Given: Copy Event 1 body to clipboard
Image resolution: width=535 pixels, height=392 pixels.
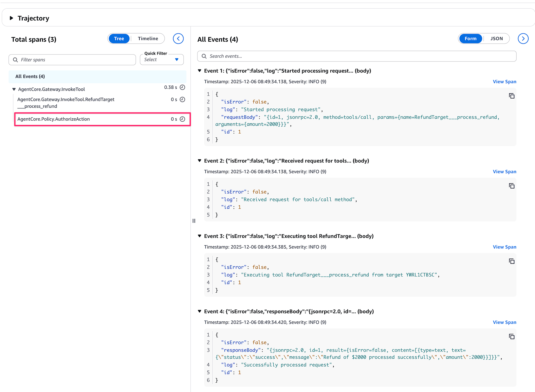Looking at the screenshot, I should coord(511,96).
